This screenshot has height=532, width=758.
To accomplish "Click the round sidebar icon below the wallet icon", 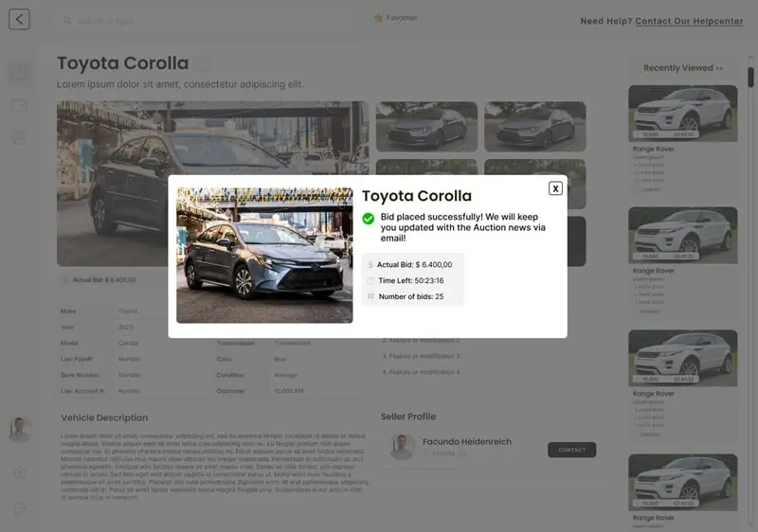I will (19, 137).
